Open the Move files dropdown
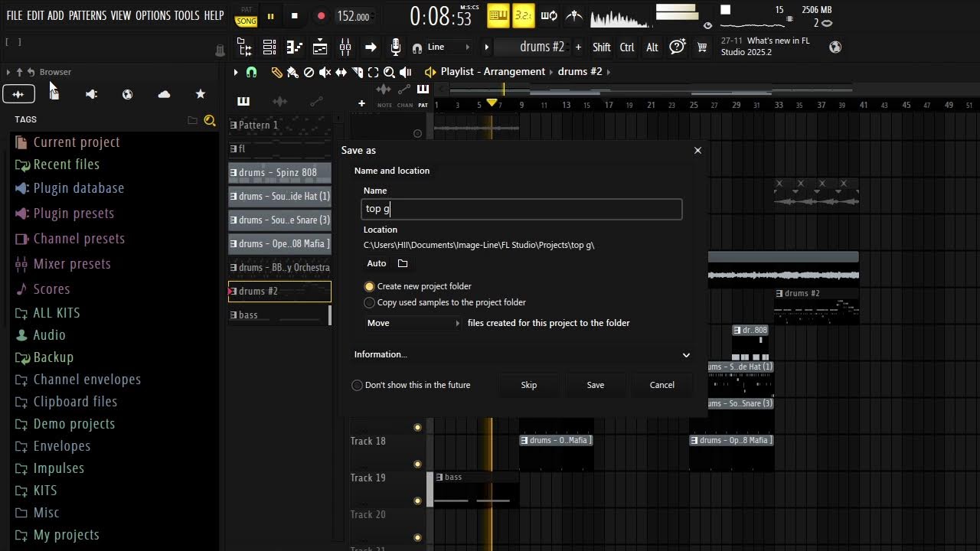The height and width of the screenshot is (551, 980). (x=413, y=323)
